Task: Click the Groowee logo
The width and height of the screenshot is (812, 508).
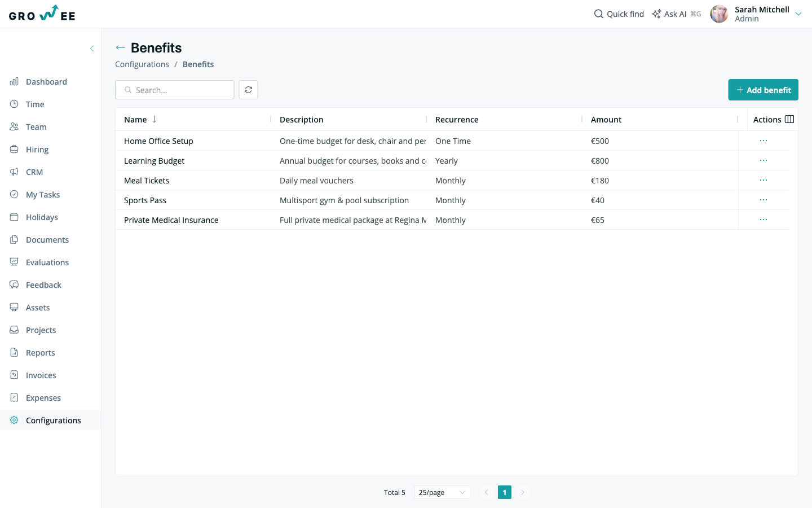Action: tap(42, 13)
